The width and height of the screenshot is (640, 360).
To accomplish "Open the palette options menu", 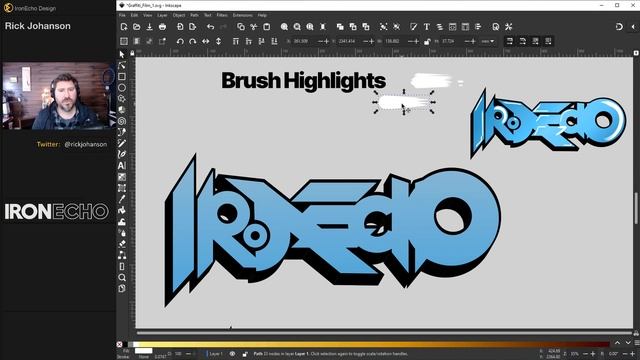I will click(x=636, y=344).
